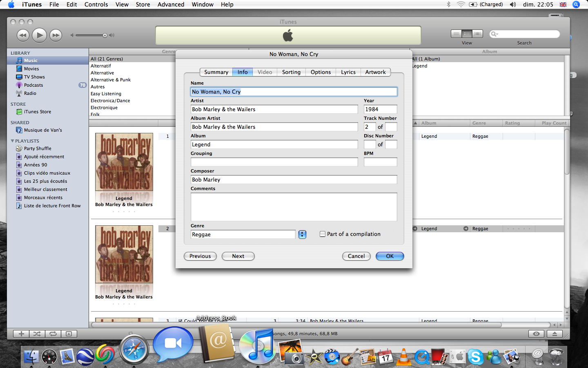Switch to the Artwork tab

tap(375, 72)
